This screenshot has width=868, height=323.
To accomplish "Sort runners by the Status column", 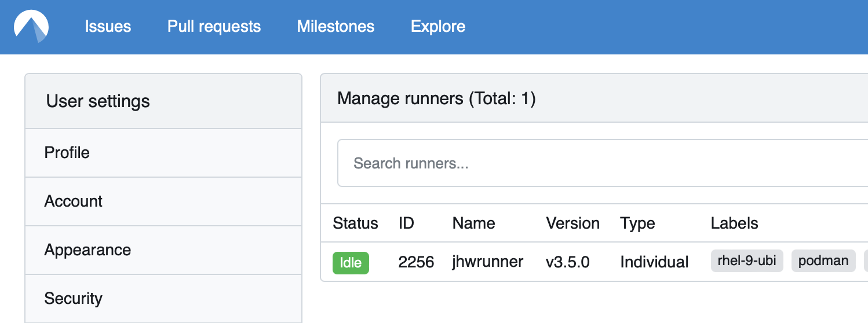I will (355, 223).
